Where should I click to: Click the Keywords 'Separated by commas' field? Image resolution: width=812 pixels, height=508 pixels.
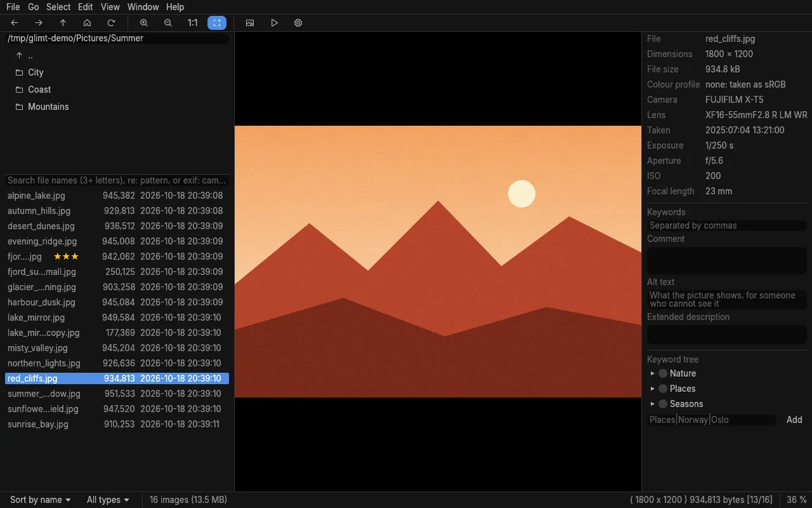click(x=727, y=225)
